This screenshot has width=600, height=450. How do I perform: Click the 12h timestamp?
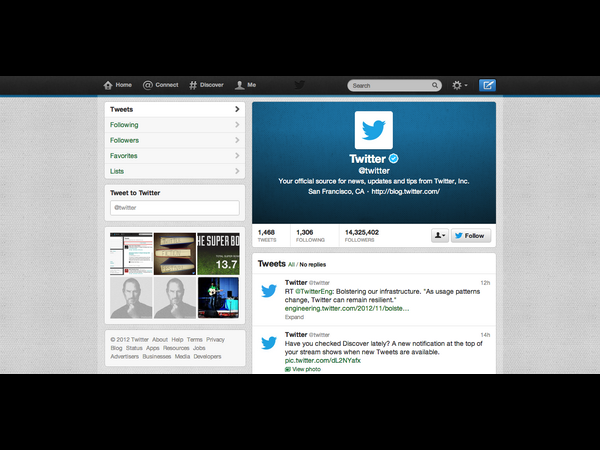(485, 283)
